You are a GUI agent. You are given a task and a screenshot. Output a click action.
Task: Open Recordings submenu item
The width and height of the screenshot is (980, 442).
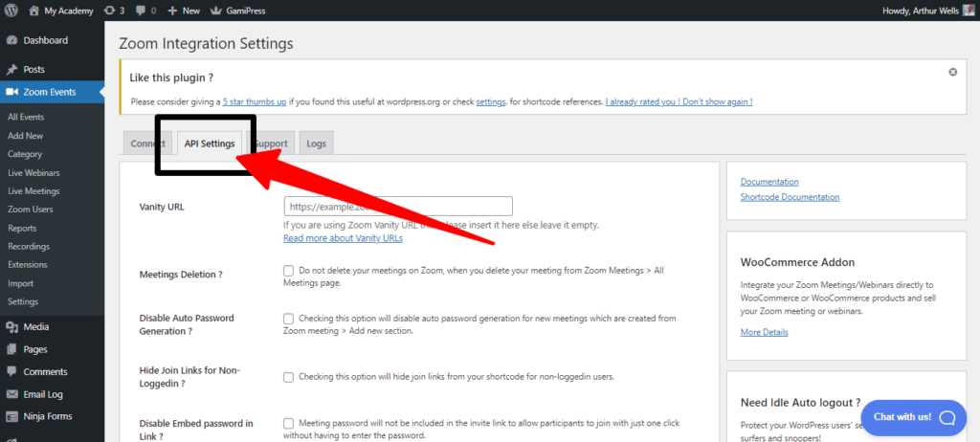(x=29, y=246)
